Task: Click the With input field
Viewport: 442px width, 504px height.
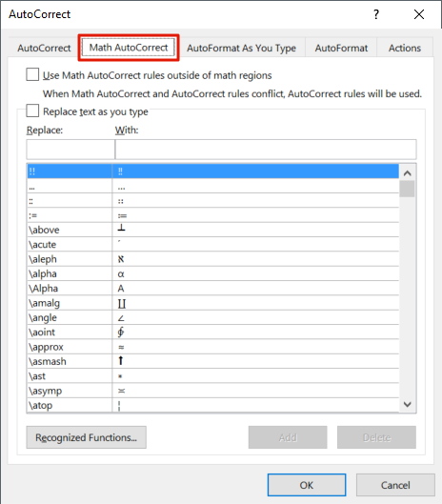Action: (266, 150)
